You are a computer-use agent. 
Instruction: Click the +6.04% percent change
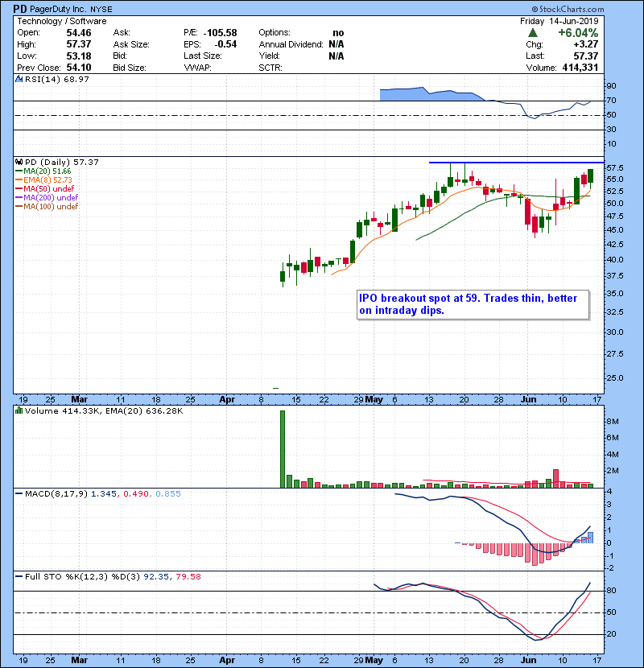[578, 33]
